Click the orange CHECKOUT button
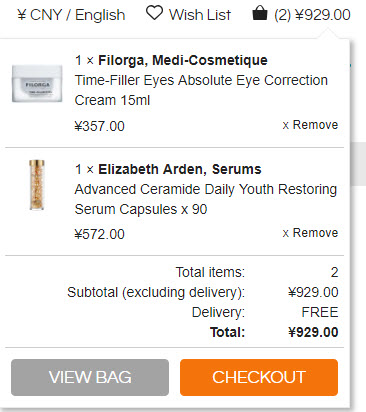 click(259, 377)
